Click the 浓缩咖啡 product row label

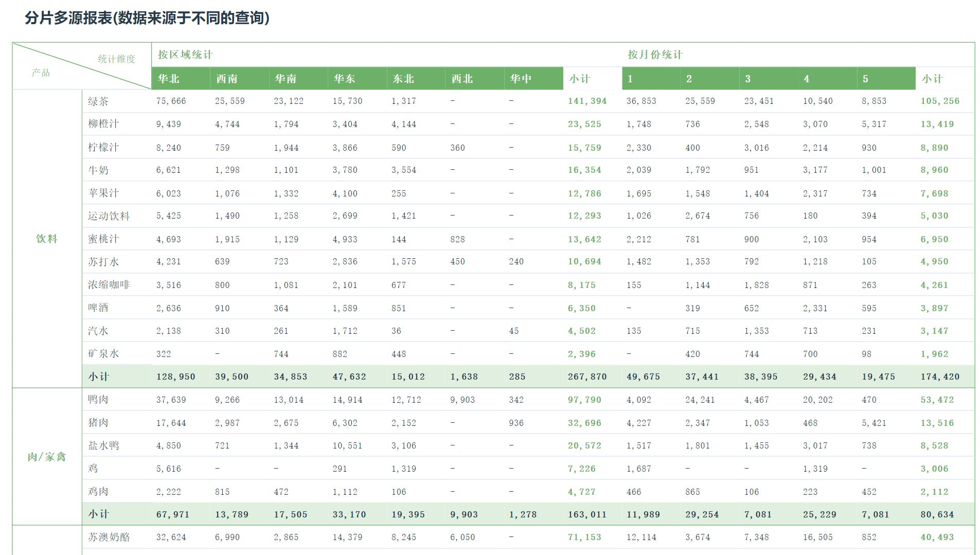(109, 285)
